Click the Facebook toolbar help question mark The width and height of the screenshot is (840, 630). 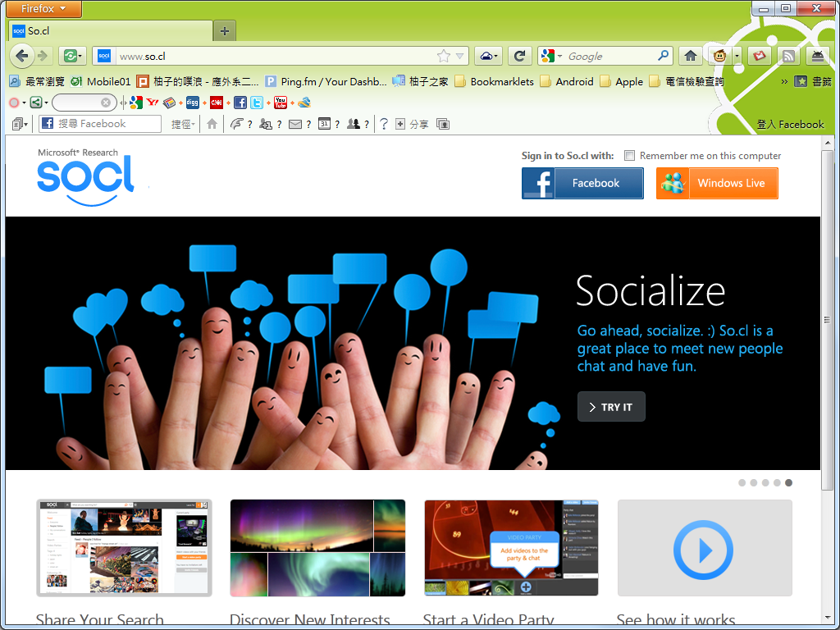pyautogui.click(x=384, y=124)
